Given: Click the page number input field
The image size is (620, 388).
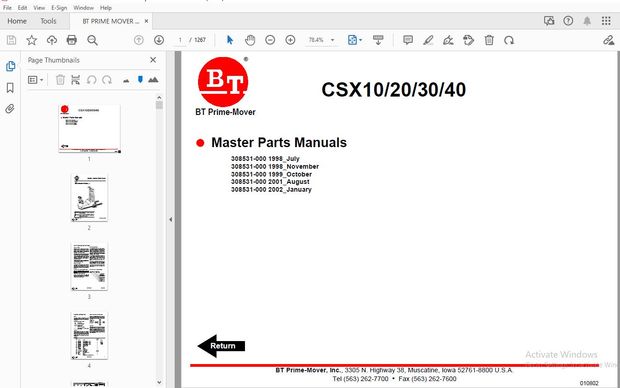Looking at the screenshot, I should [180, 40].
